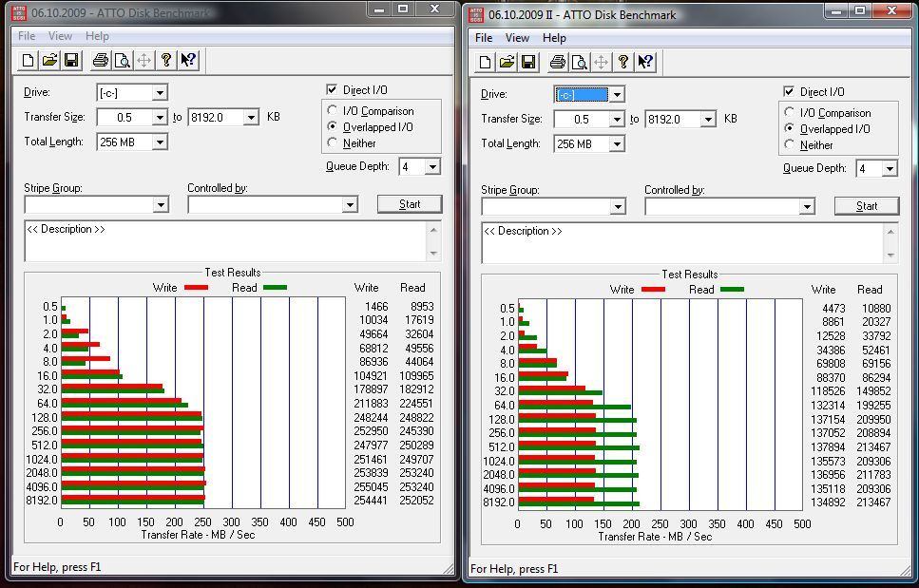Screen dimensions: 919x588
Task: Select Overlapped I/O radio in left window
Action: pos(333,126)
